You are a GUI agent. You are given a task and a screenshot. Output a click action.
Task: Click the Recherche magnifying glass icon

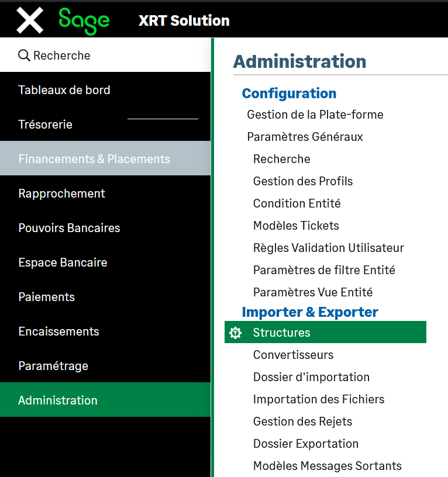[24, 56]
